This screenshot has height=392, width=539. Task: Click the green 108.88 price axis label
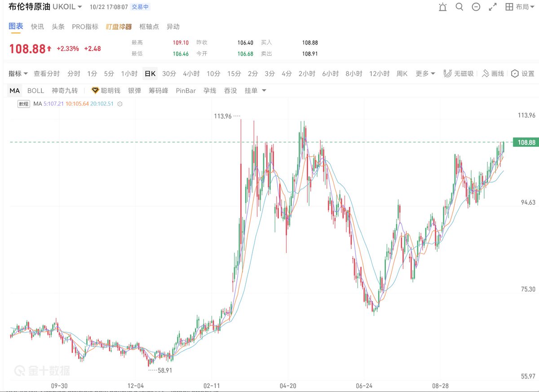[526, 143]
